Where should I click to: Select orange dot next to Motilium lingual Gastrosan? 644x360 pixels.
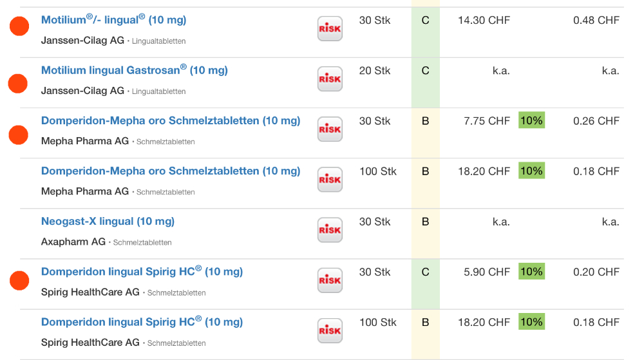click(17, 83)
